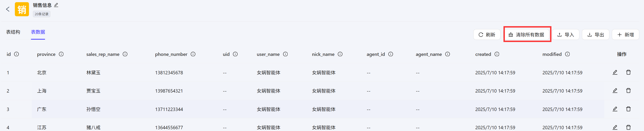Image resolution: width=644 pixels, height=131 pixels.
Task: Select the 表数据 tab
Action: (38, 32)
